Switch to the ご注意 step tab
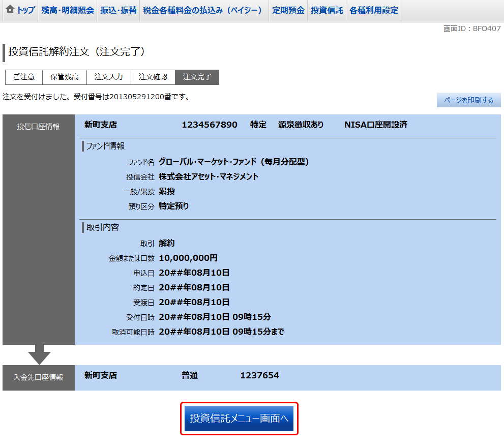Screen dimensions: 504x446 23,77
